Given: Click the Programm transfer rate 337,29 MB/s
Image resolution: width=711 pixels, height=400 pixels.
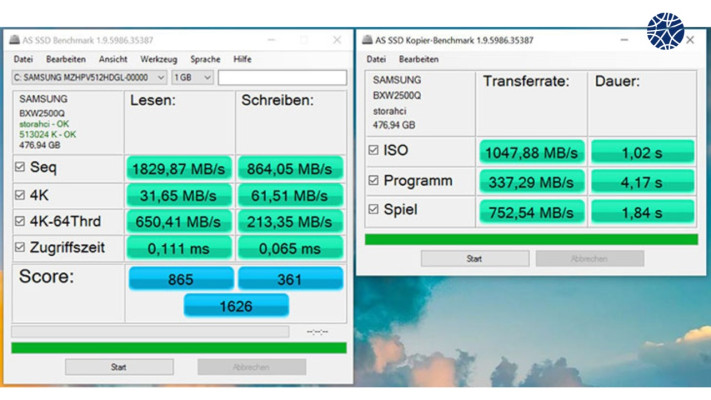Looking at the screenshot, I should [x=531, y=182].
